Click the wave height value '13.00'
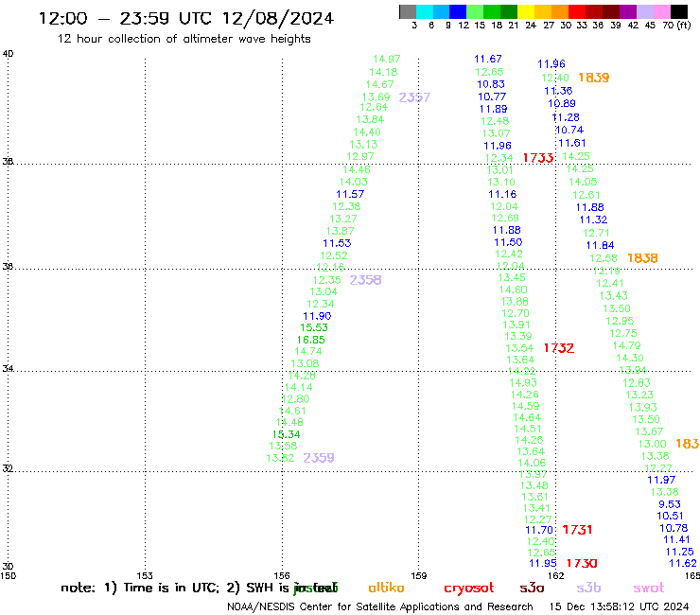Screen dimensions: 700x615 coord(653,444)
